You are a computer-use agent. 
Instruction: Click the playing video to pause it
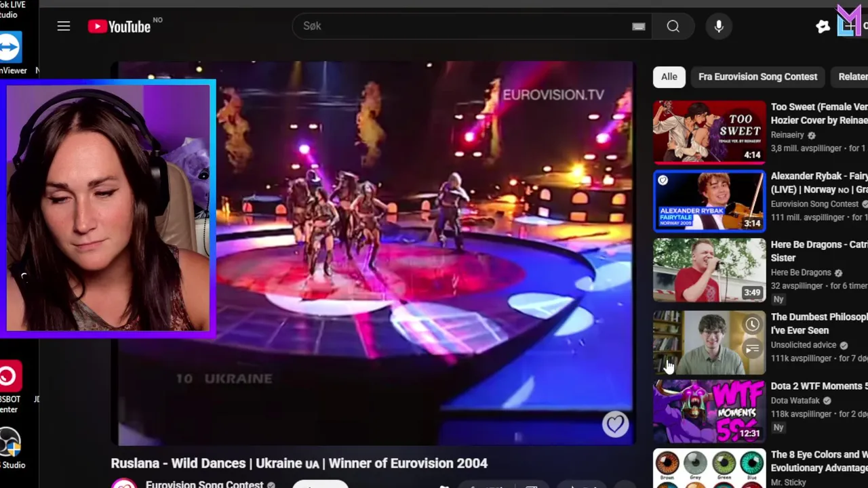click(376, 253)
